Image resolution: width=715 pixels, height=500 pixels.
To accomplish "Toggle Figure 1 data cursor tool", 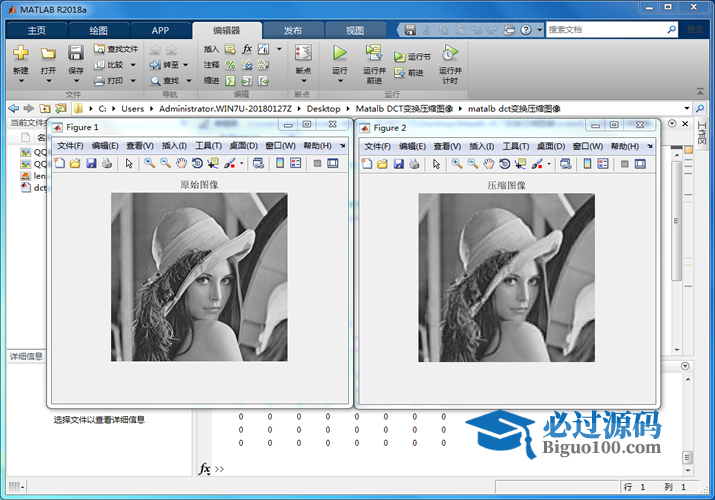I will point(212,163).
